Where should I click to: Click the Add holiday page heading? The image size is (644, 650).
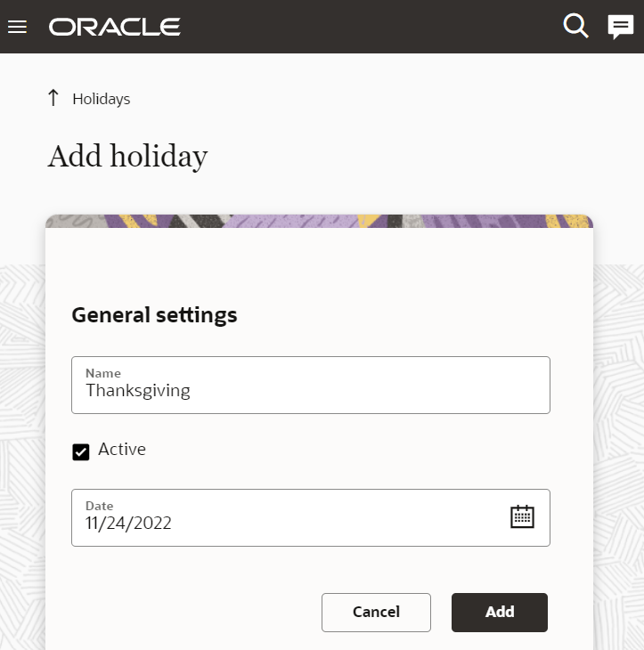127,157
